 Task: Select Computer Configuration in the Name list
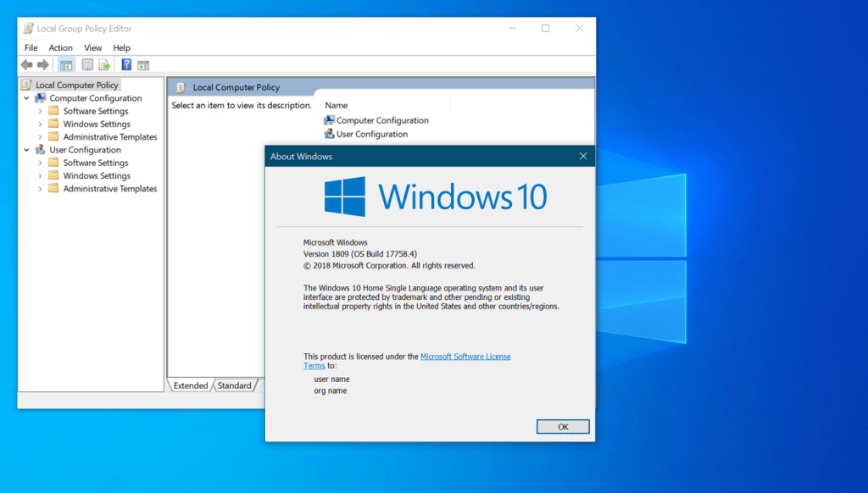pyautogui.click(x=376, y=120)
